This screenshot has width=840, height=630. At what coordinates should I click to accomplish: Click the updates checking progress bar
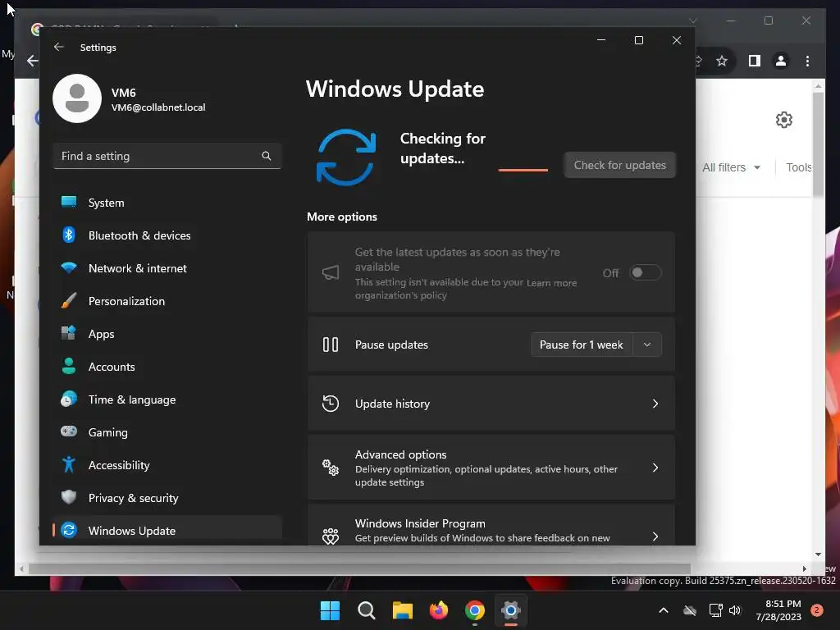[523, 170]
